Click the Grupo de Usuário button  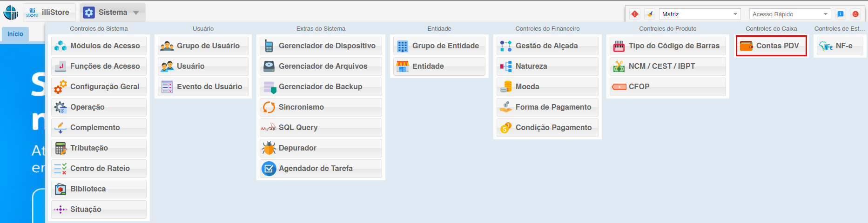(x=203, y=46)
